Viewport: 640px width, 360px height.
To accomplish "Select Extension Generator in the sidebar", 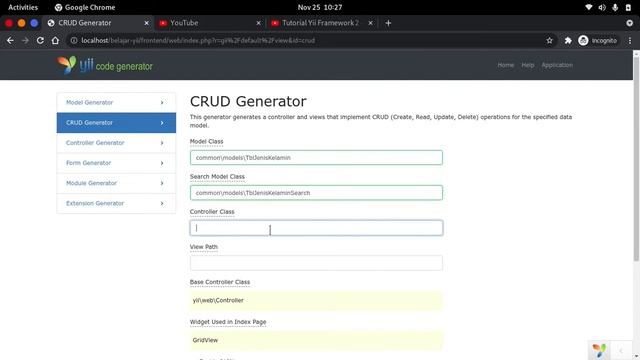I will (116, 203).
